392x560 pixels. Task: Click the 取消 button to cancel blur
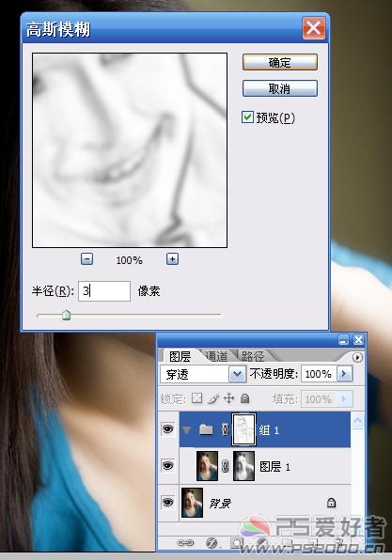click(x=280, y=88)
